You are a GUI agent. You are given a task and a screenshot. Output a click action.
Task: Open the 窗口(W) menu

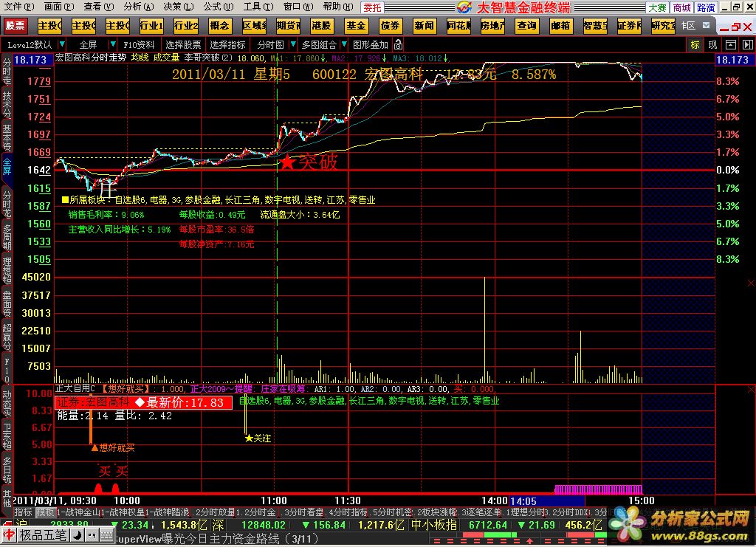[298, 7]
